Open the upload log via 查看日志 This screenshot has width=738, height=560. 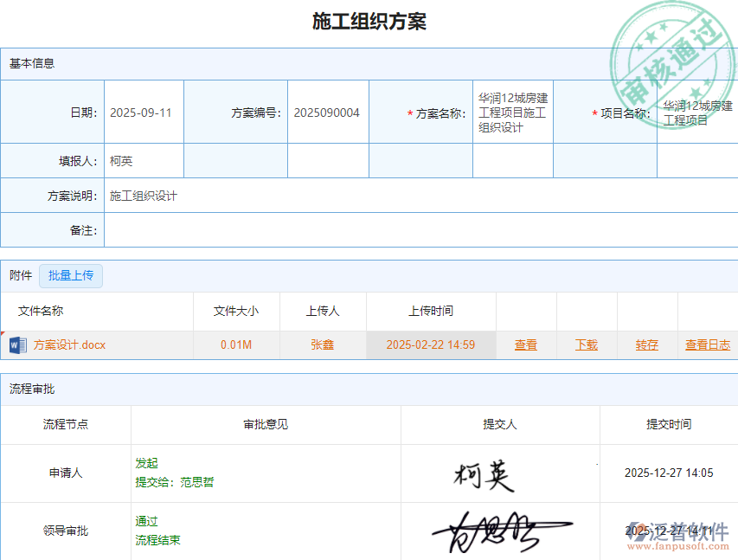pyautogui.click(x=707, y=344)
